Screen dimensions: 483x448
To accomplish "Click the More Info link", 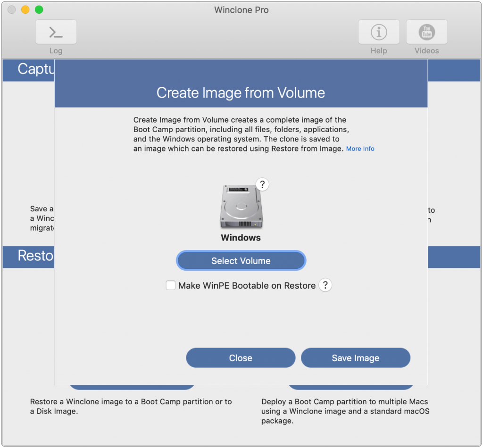I will tap(360, 149).
